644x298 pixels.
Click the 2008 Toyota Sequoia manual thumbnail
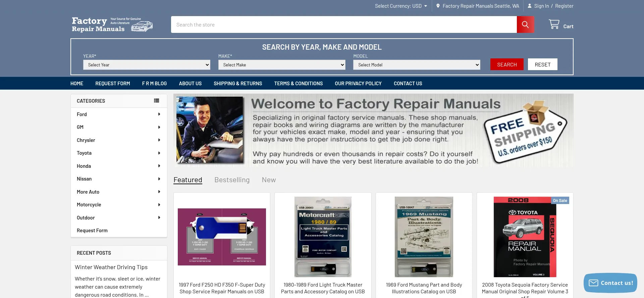(525, 237)
